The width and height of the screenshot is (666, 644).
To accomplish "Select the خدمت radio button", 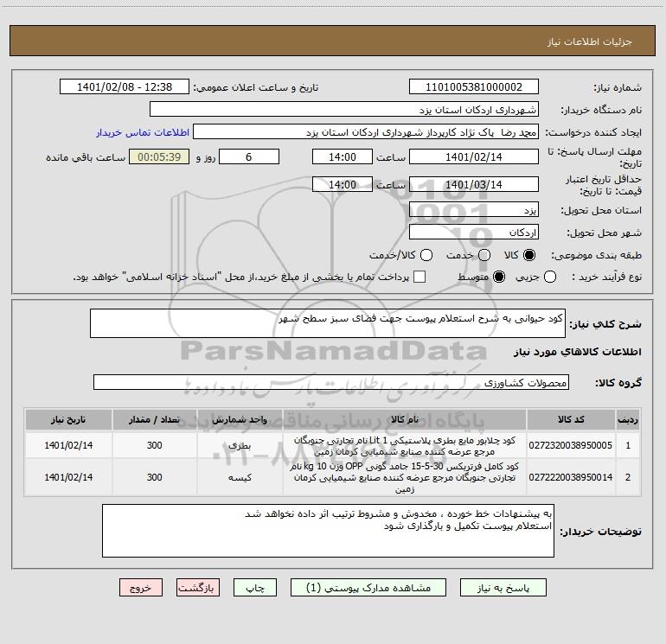I will (x=484, y=255).
